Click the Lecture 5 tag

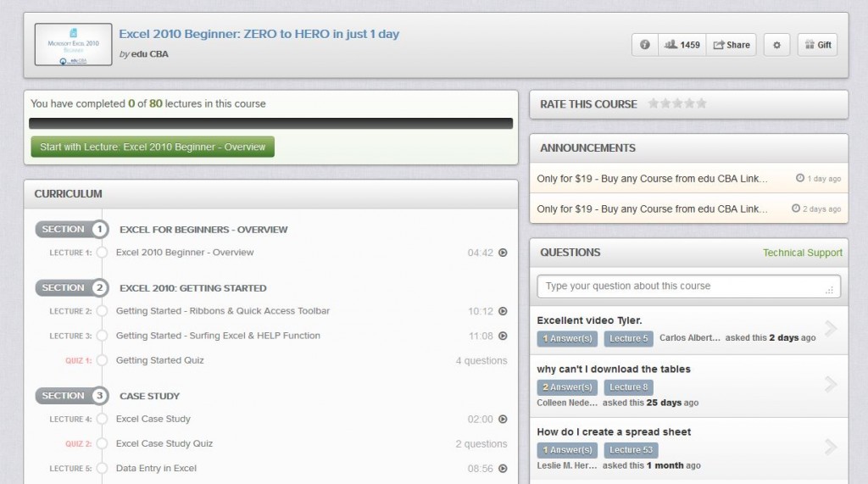pyautogui.click(x=628, y=338)
